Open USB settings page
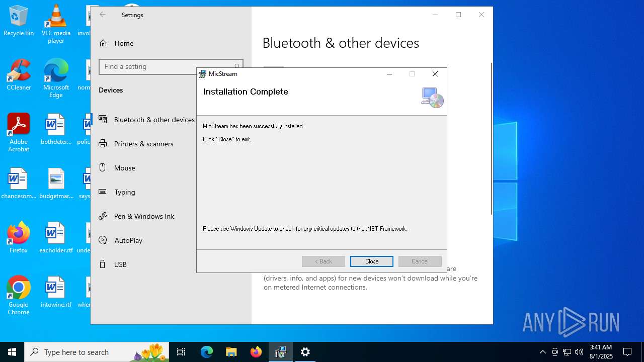644x362 pixels. click(x=120, y=264)
